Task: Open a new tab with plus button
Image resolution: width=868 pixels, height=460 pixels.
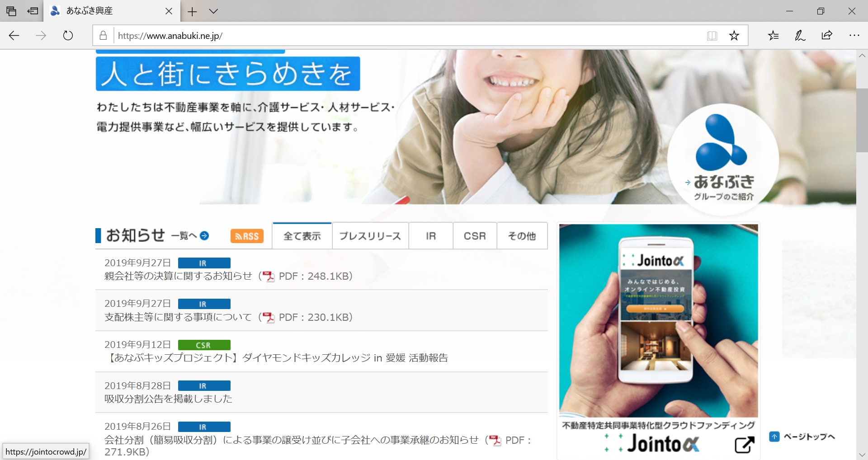Action: [x=192, y=11]
